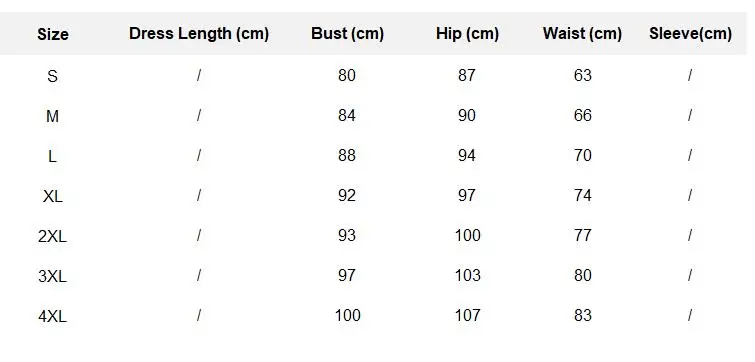Select the Hip (cm) column header
Screen dimensions: 755x362
click(467, 34)
